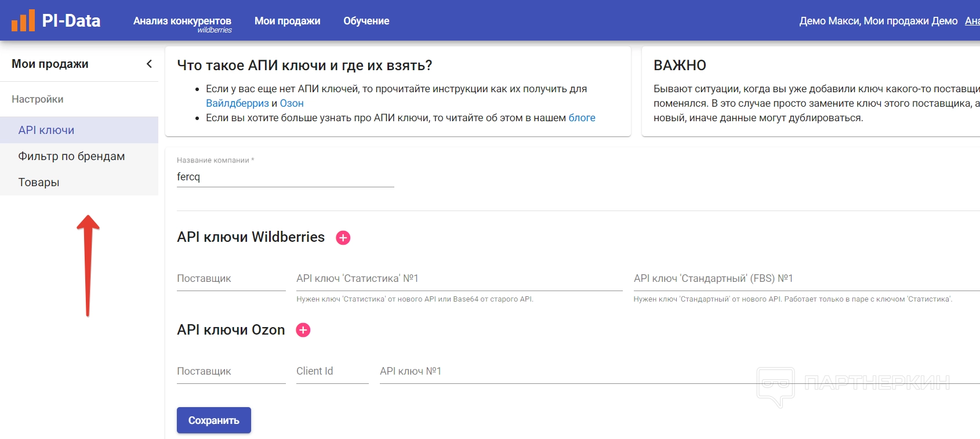The image size is (980, 439).
Task: Follow the блоге link about API keys
Action: 582,118
